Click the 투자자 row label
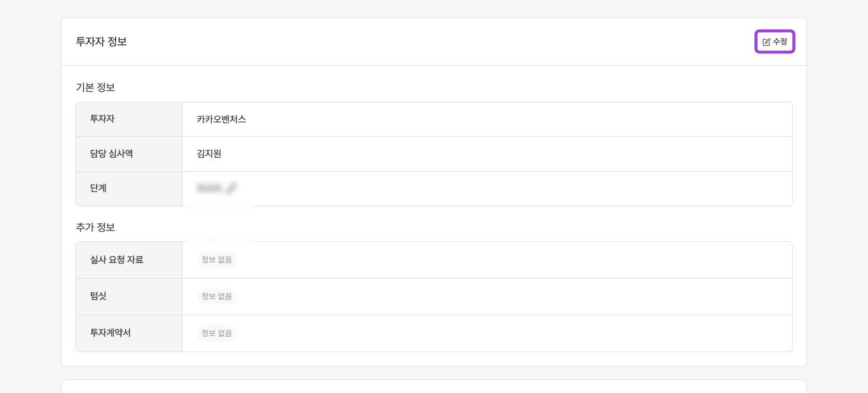Screen dimensions: 868x393 (x=102, y=119)
